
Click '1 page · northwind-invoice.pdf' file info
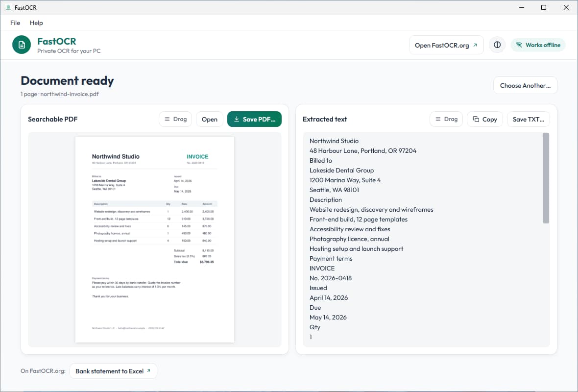coord(59,94)
